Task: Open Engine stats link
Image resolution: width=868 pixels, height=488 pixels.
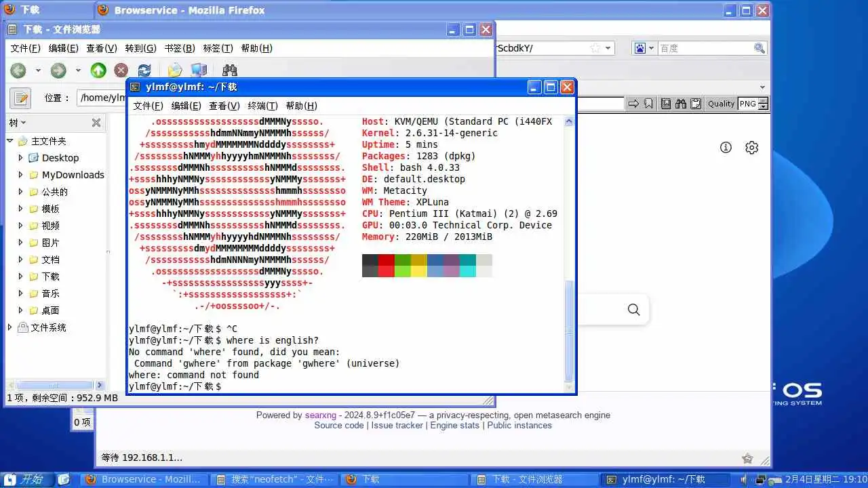Action: [455, 425]
